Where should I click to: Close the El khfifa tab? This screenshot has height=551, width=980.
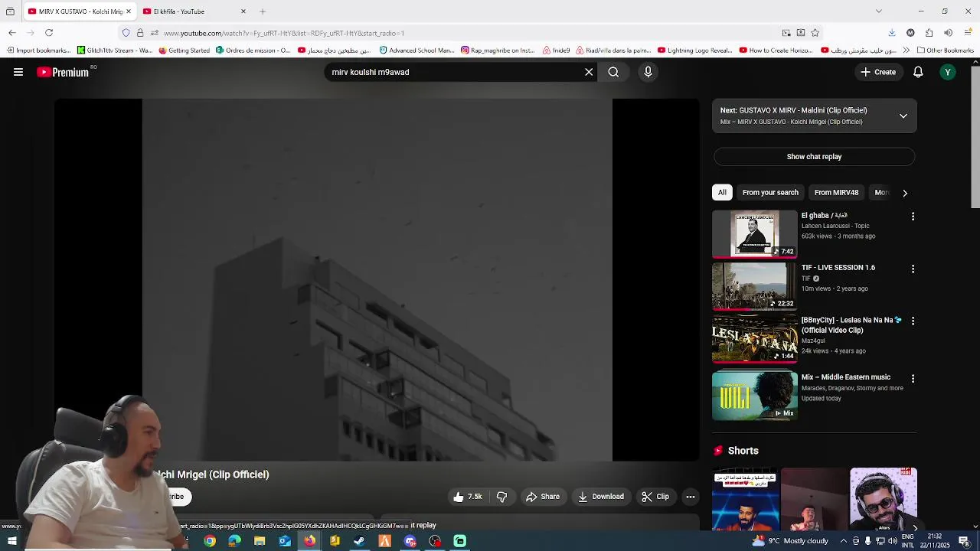coord(243,11)
